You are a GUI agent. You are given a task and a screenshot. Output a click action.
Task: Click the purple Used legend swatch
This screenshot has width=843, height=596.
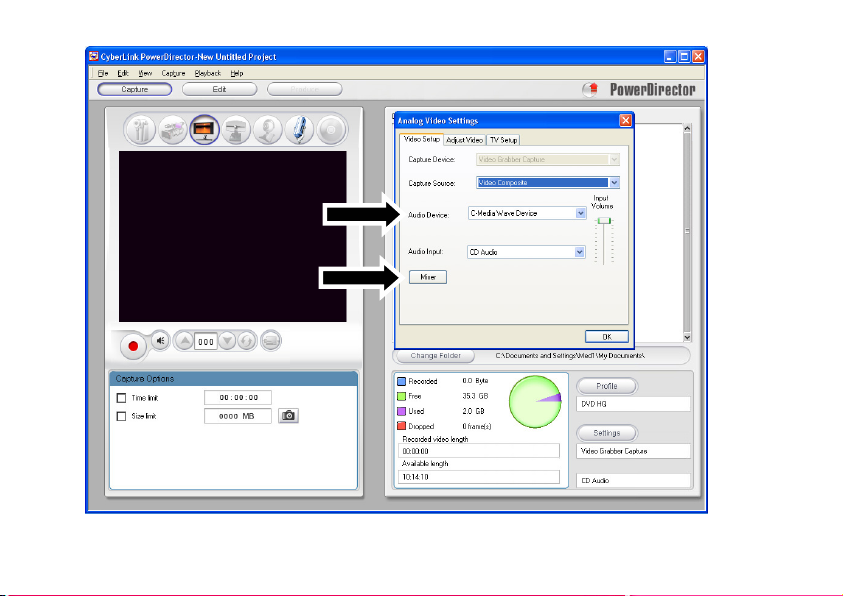[401, 411]
